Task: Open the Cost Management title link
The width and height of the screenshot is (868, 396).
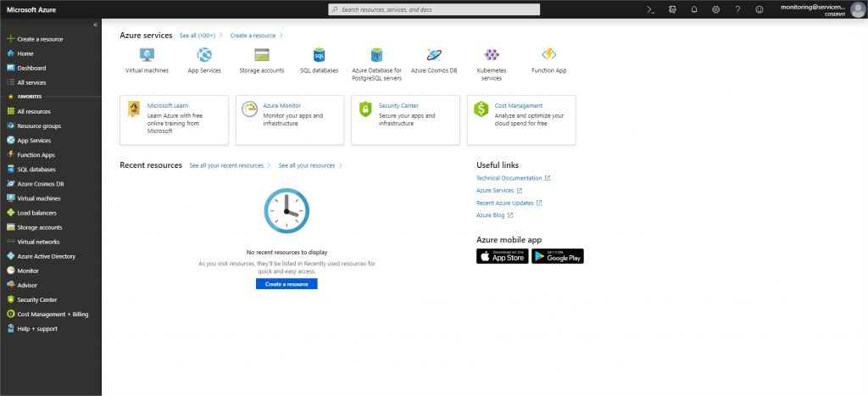Action: click(x=519, y=106)
